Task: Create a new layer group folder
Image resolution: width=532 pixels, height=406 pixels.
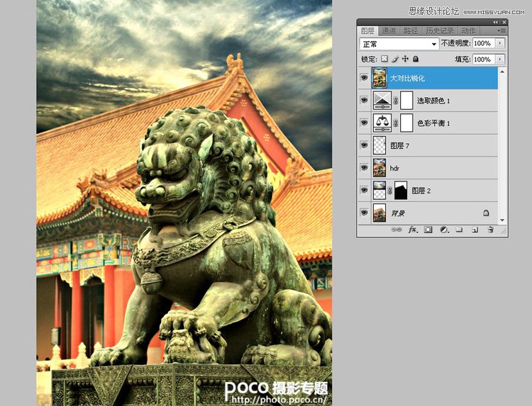Action: [x=459, y=230]
